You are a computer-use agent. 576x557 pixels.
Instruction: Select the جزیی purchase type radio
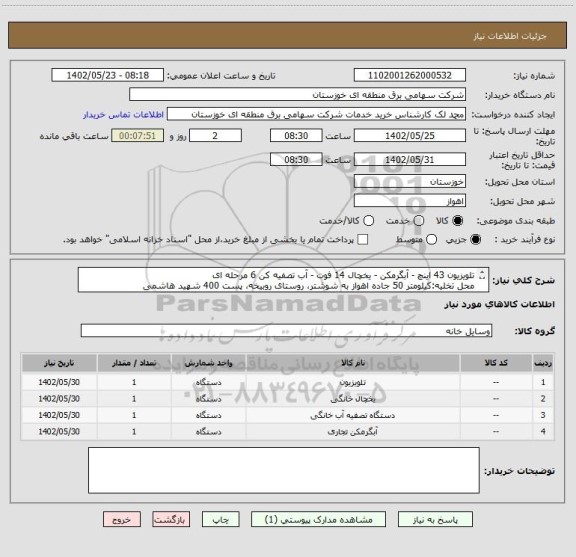pyautogui.click(x=476, y=240)
